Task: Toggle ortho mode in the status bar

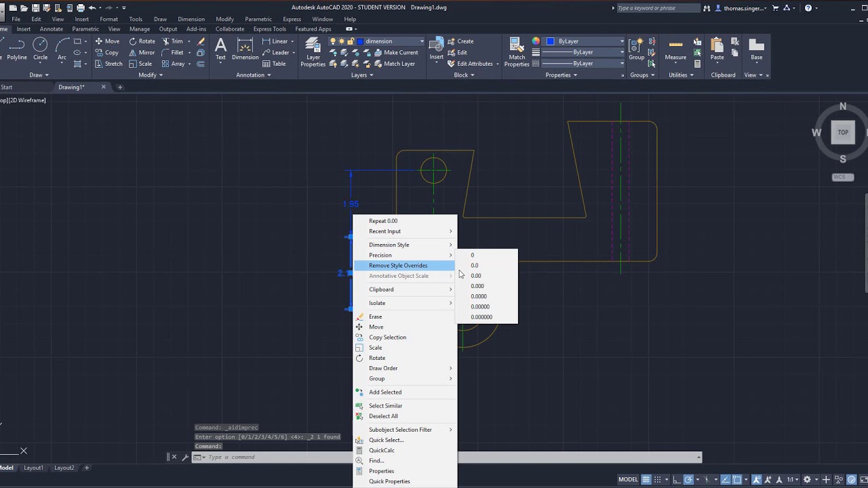Action: [676, 479]
